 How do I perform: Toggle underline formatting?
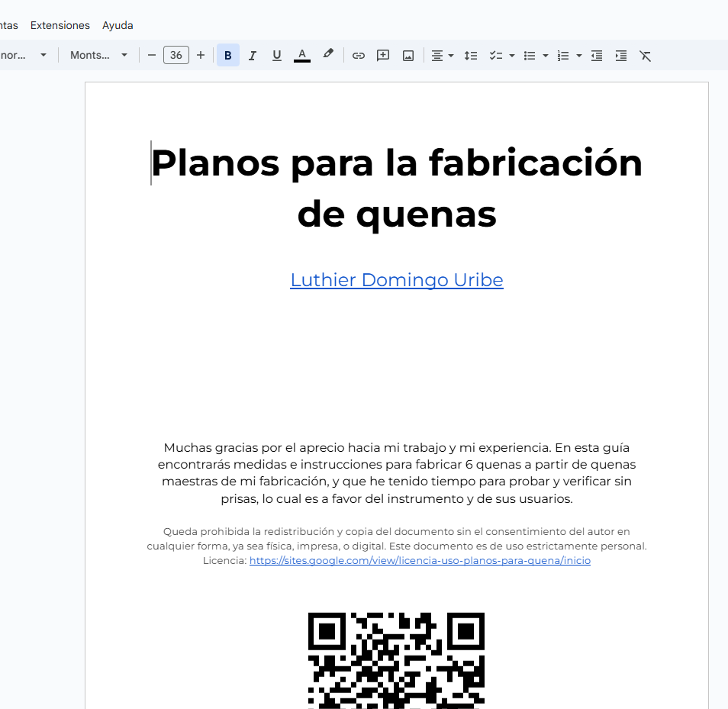[x=277, y=55]
